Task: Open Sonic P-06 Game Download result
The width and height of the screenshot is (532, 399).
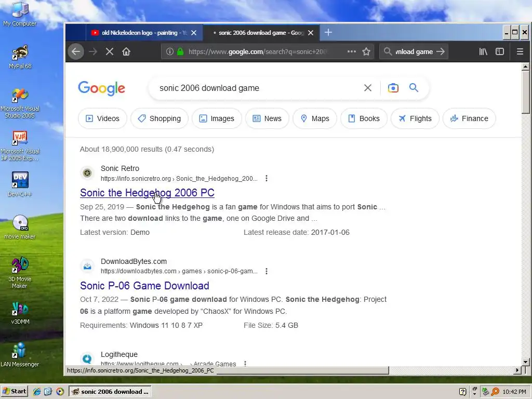Action: (x=144, y=286)
